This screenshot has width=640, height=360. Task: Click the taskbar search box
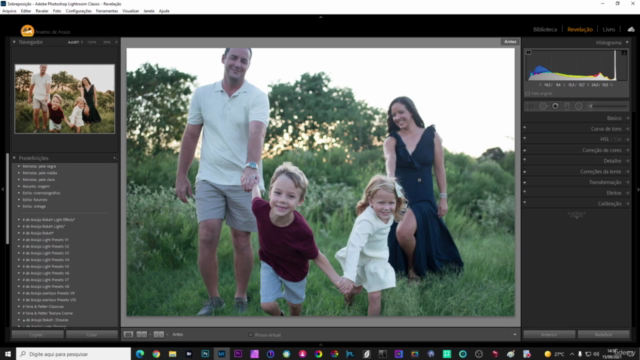tap(73, 354)
